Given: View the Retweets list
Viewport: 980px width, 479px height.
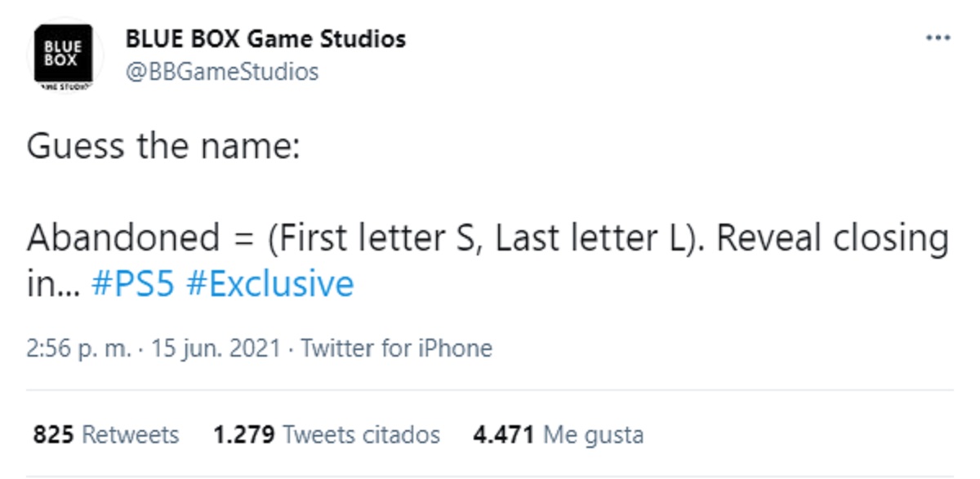Looking at the screenshot, I should tap(131, 434).
